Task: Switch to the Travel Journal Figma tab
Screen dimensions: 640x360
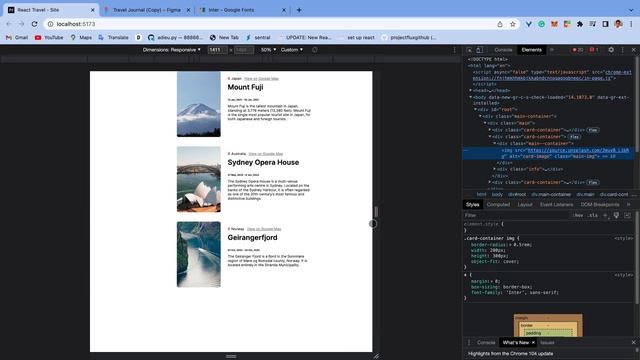Action: click(x=147, y=10)
